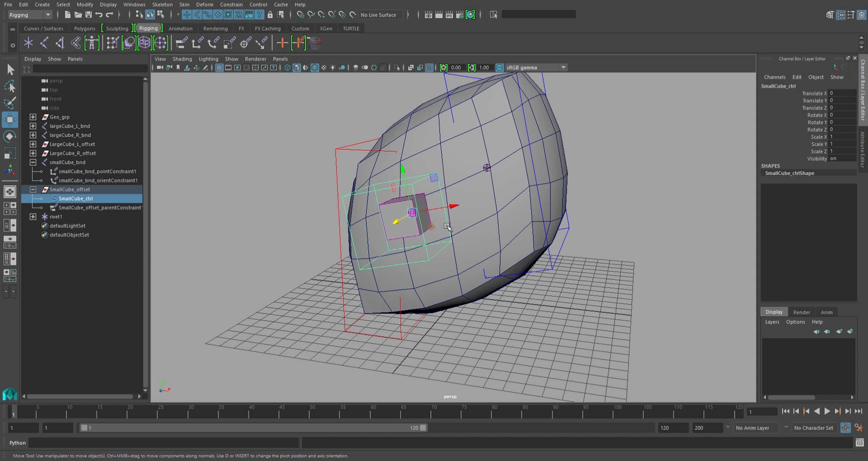This screenshot has height=461, width=868.
Task: Select the Rotate tool in toolbox
Action: click(10, 136)
